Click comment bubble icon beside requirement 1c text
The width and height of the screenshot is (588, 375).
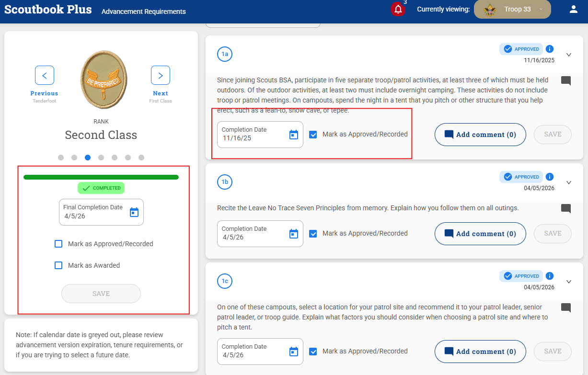(566, 307)
